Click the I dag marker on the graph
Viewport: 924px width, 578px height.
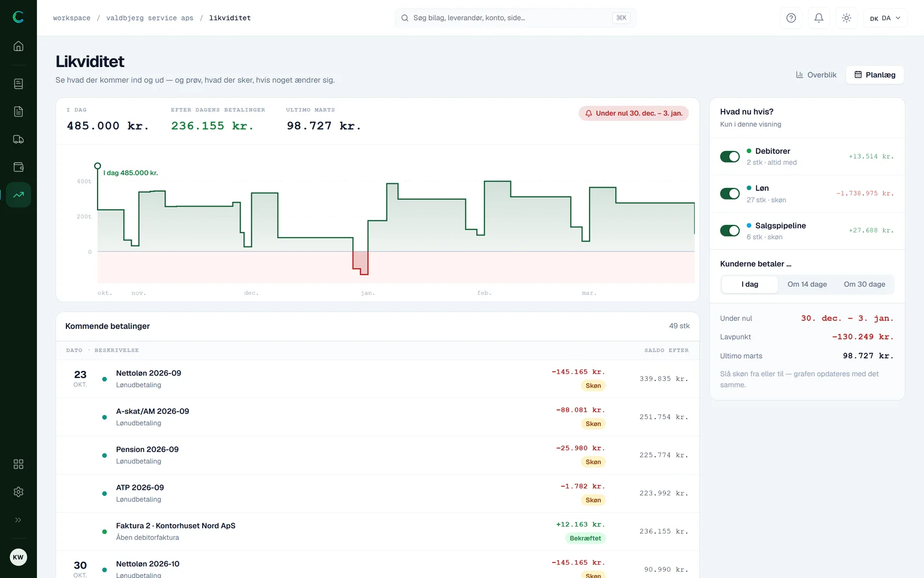(x=98, y=166)
